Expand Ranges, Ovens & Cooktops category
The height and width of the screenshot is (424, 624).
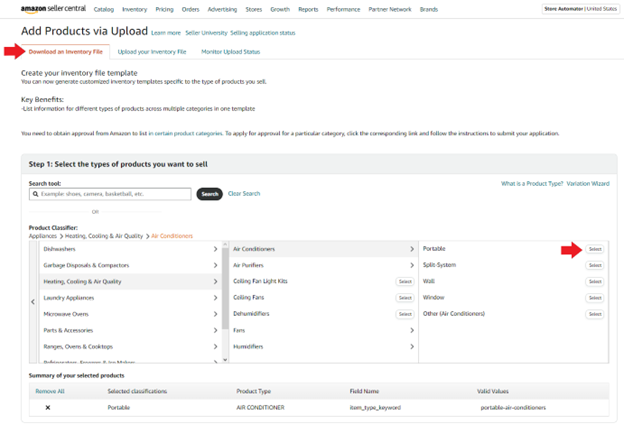tap(129, 347)
